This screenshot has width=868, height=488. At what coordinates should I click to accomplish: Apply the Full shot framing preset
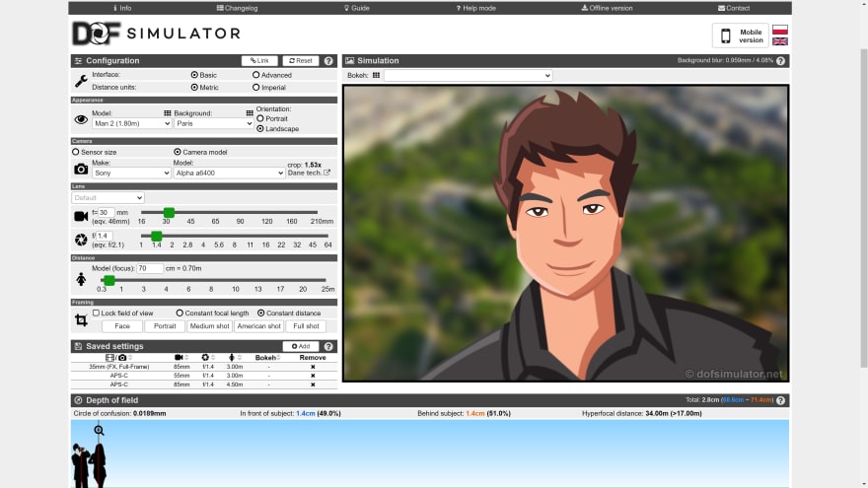(306, 326)
